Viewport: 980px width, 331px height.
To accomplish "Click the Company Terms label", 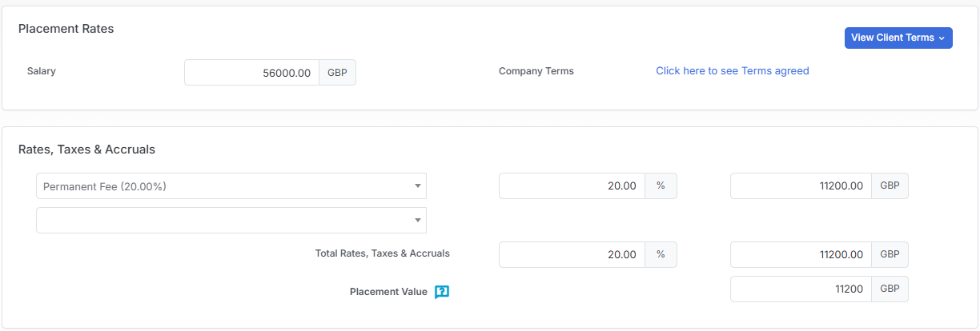I will click(536, 70).
